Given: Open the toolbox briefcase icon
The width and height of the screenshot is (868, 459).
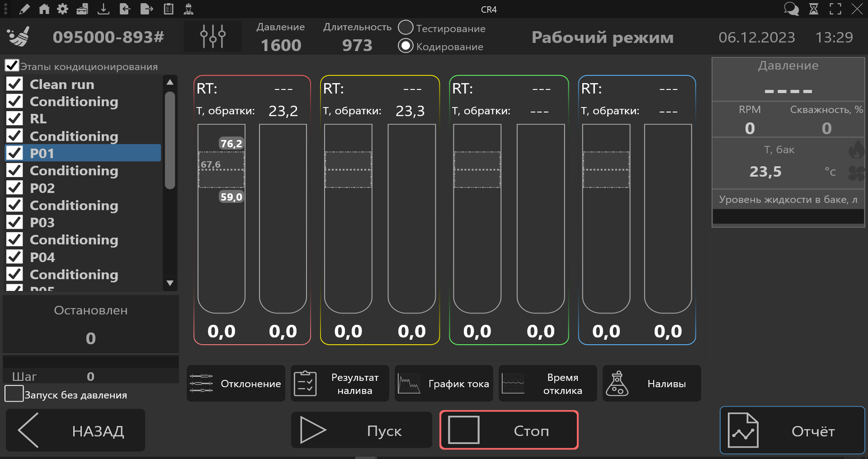Looking at the screenshot, I should pos(82,9).
